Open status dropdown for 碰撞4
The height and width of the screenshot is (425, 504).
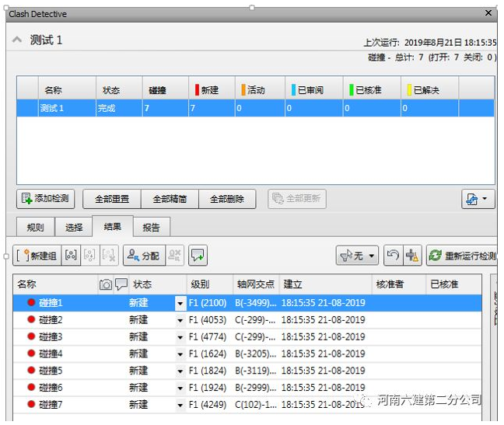coord(180,354)
